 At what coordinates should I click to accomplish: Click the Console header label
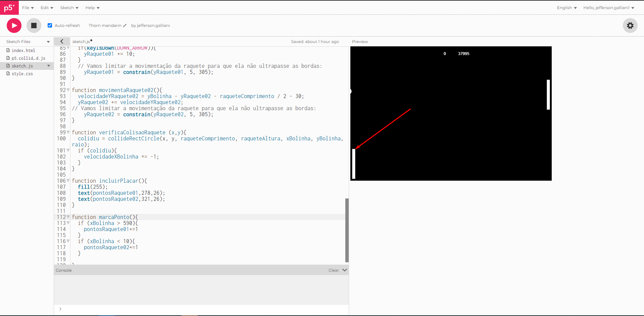(x=64, y=270)
